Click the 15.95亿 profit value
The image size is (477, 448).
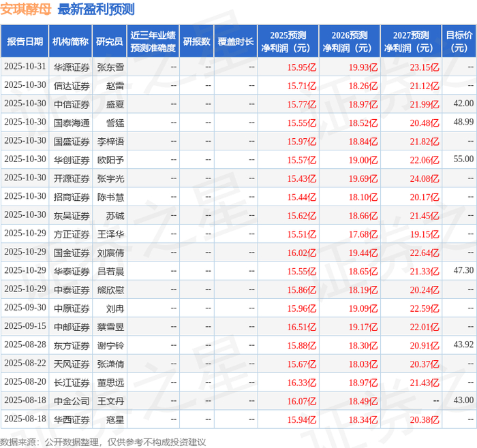tap(302, 67)
